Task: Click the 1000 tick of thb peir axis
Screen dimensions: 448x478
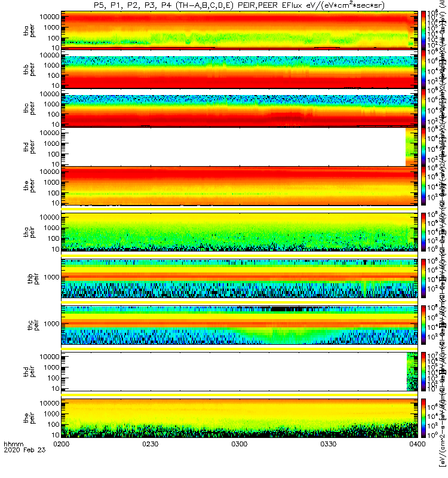Action: coord(51,277)
